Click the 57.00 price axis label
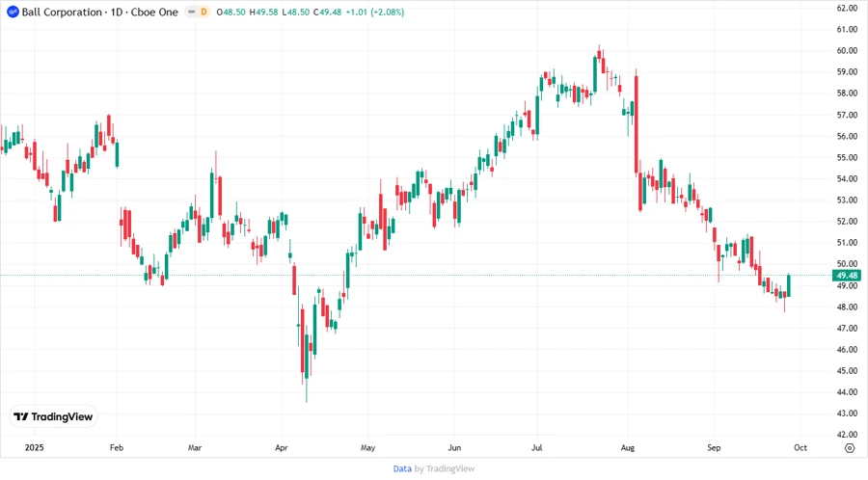 coord(847,115)
